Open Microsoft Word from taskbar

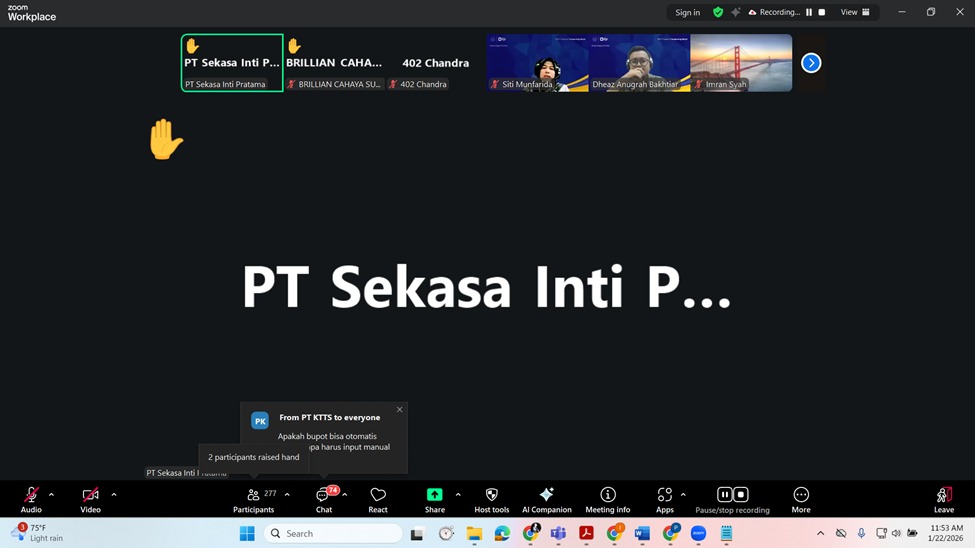click(x=642, y=534)
